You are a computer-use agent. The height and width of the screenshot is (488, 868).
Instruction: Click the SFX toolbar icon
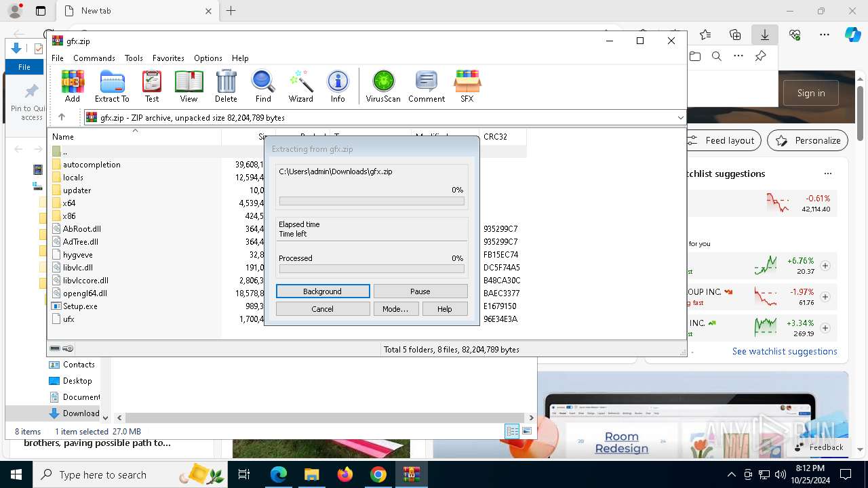(467, 86)
